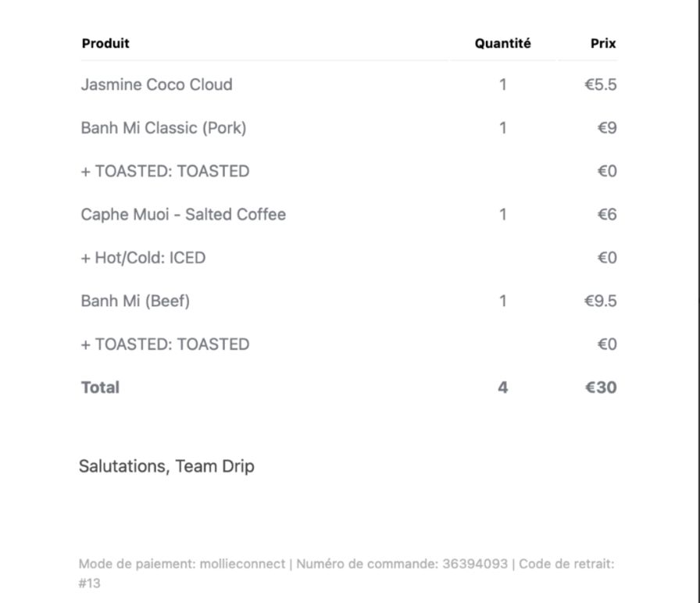Click the €6 price for Salted Coffee
The image size is (700, 603).
pos(607,215)
